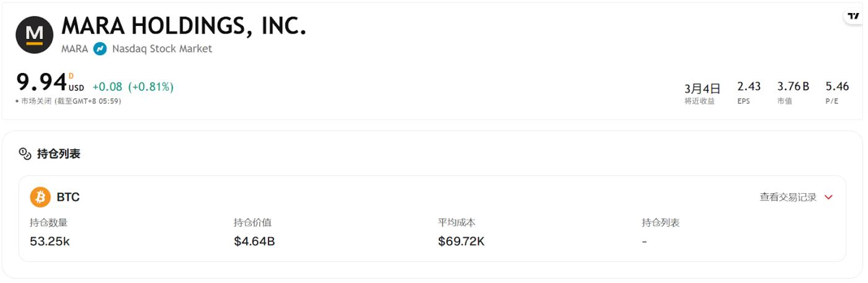Expand the red chevron beside 查看交易记录

829,198
